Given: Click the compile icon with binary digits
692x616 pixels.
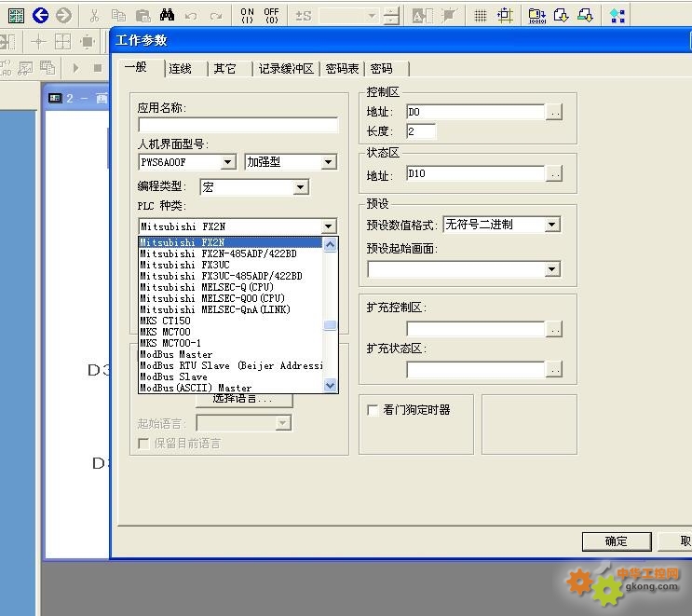Looking at the screenshot, I should coord(537,16).
